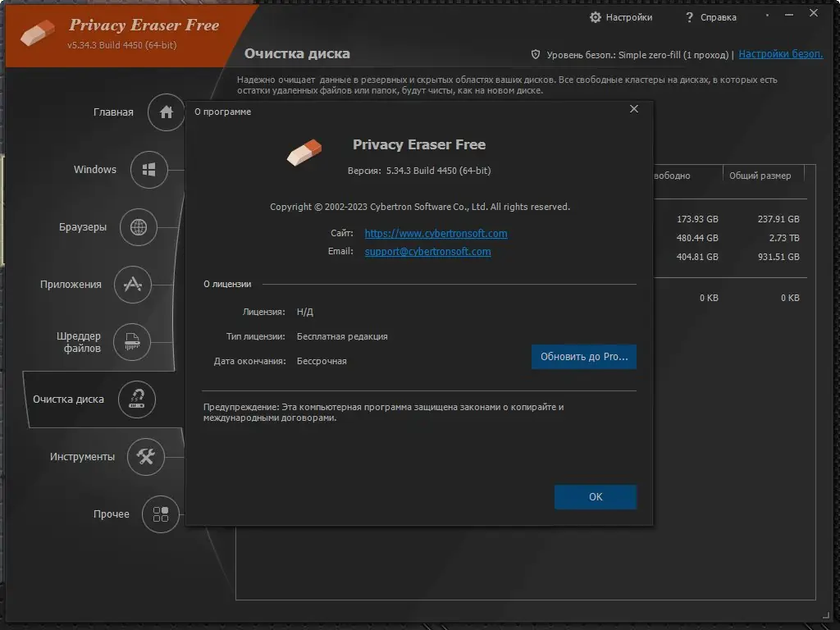
Task: Click the eraser logo in About dialog
Action: coord(304,152)
